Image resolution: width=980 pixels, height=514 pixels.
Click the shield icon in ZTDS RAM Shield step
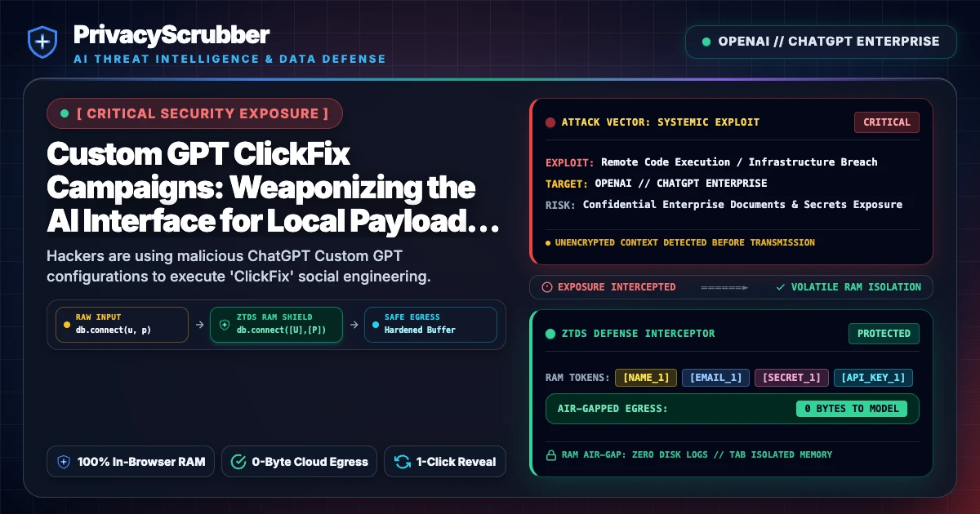pos(225,324)
